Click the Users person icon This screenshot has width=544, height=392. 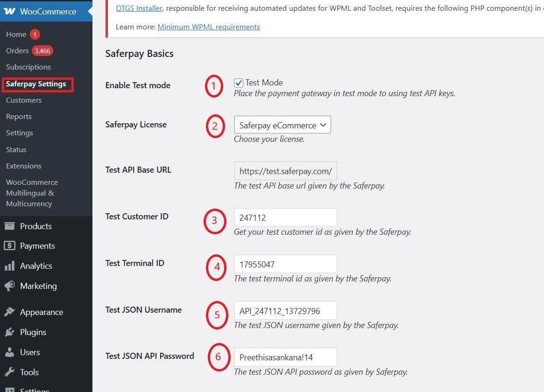click(9, 352)
